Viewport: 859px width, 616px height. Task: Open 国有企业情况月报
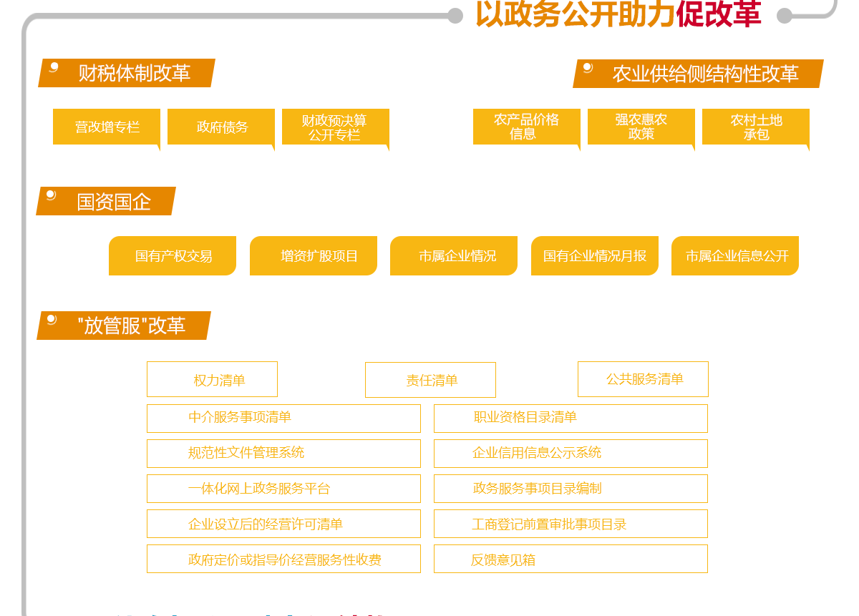point(594,256)
